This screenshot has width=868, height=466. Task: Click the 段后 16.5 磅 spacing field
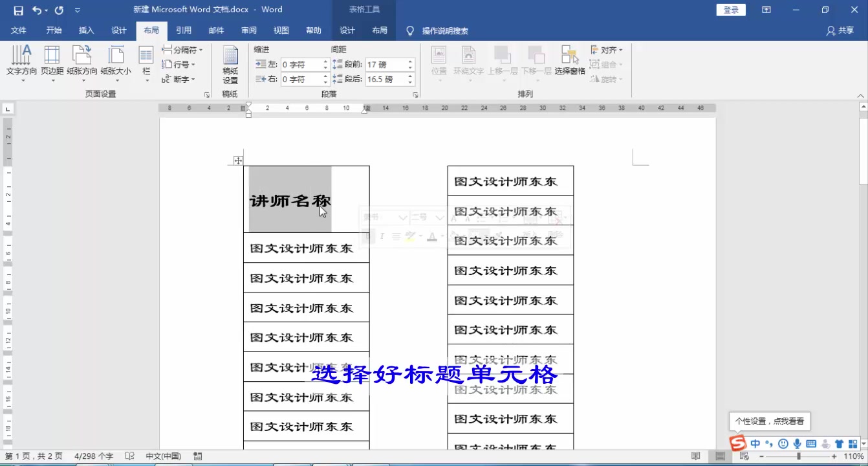coord(385,79)
